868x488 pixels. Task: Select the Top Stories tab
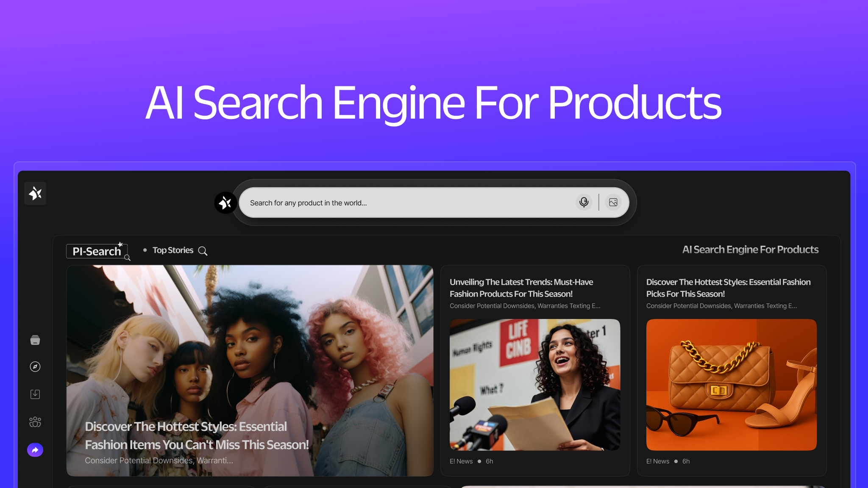[x=172, y=250]
